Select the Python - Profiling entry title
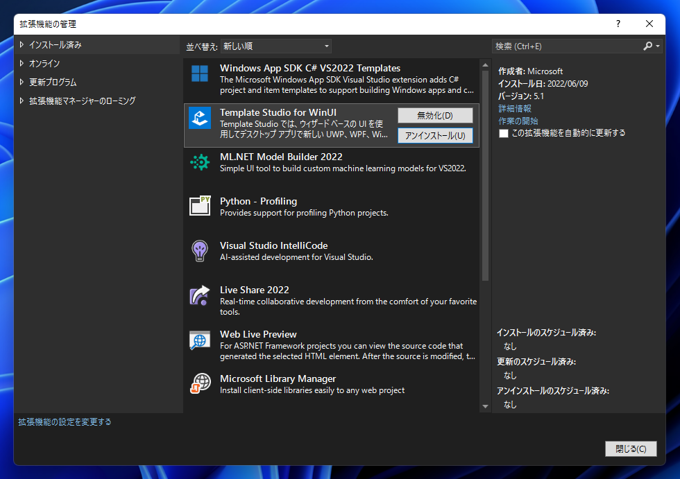Image resolution: width=680 pixels, height=479 pixels. [x=258, y=201]
